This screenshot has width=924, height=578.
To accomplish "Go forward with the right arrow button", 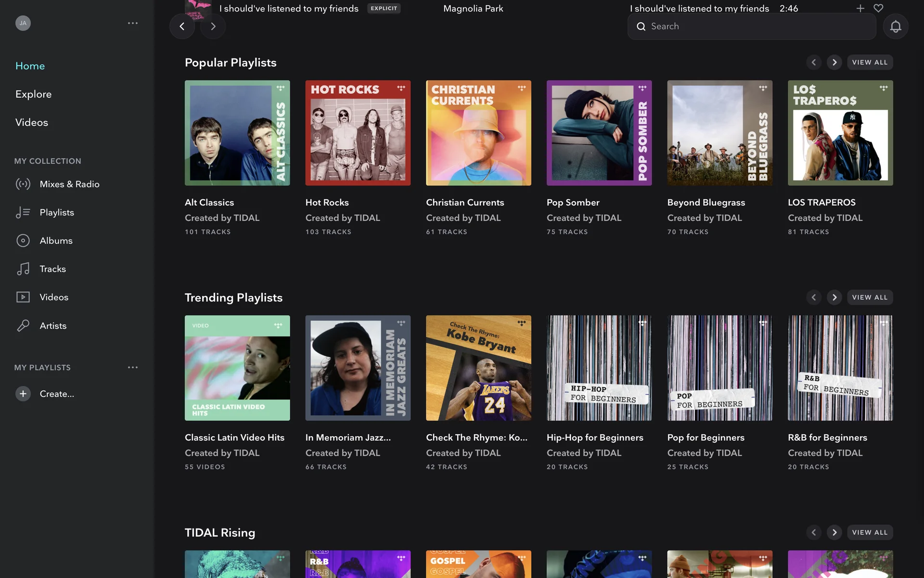I will (213, 26).
